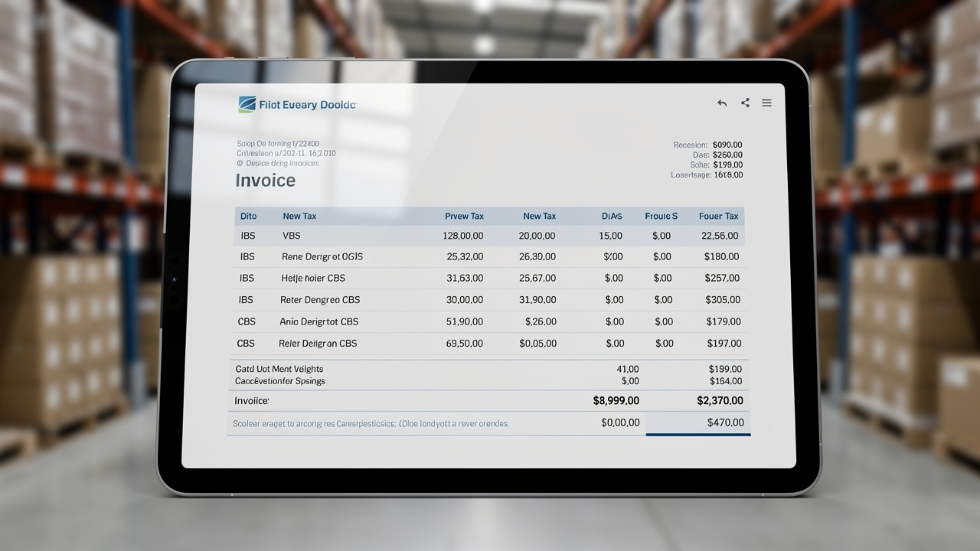The height and width of the screenshot is (551, 980).
Task: Select the Sohe amount line
Action: 717,165
